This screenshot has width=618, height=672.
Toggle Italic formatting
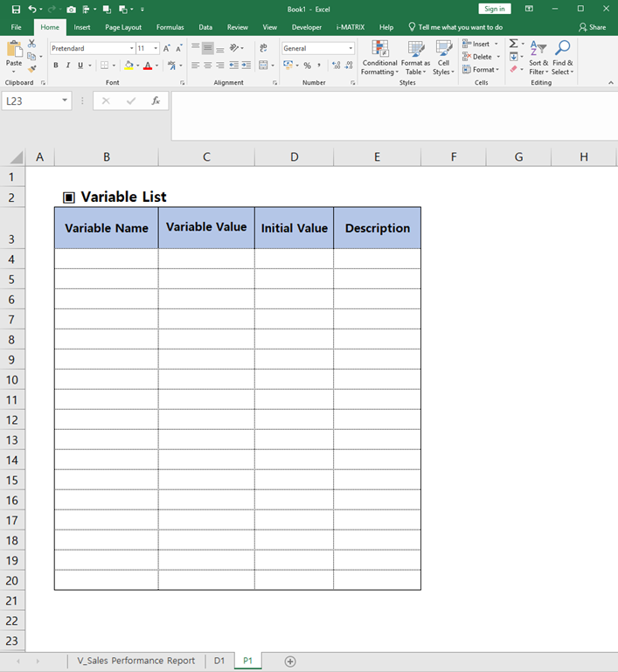tap(68, 66)
